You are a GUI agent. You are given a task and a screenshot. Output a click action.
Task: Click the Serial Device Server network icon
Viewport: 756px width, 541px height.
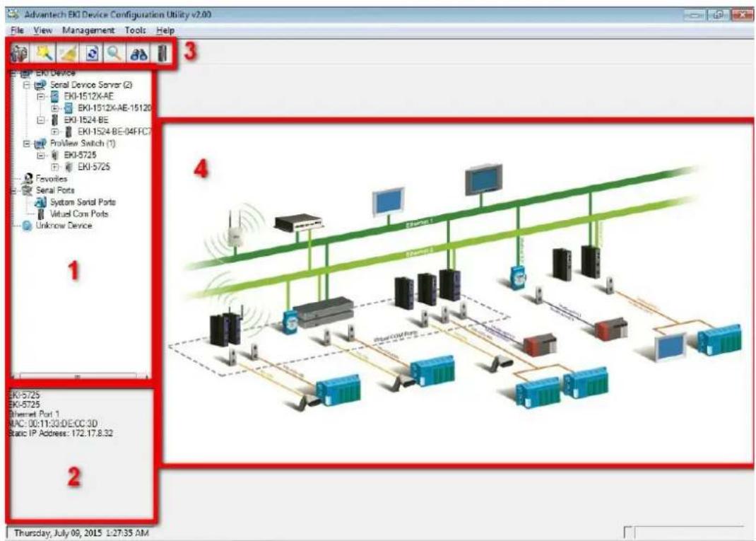pyautogui.click(x=40, y=85)
